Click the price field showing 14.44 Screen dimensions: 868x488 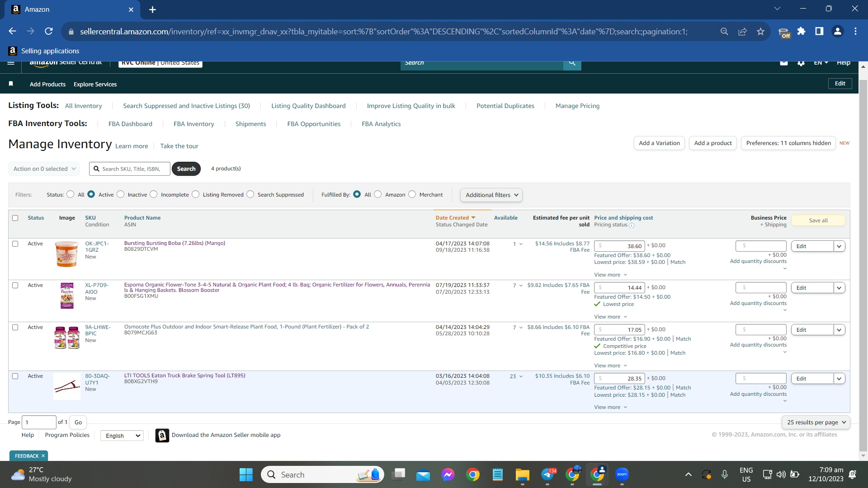pos(619,288)
